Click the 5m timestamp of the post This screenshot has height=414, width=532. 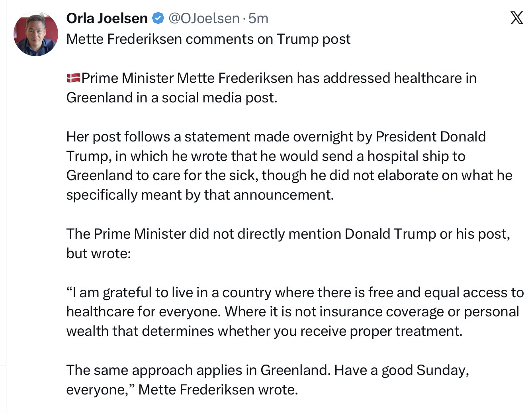258,18
